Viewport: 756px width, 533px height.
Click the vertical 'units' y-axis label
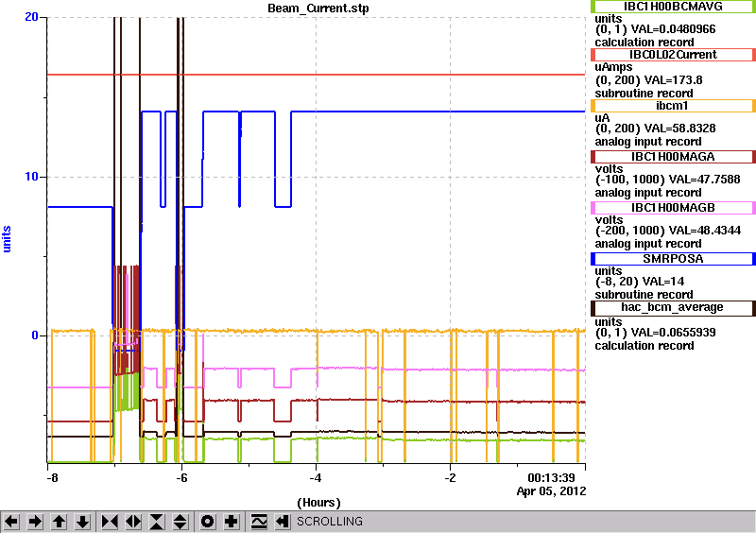[7, 239]
